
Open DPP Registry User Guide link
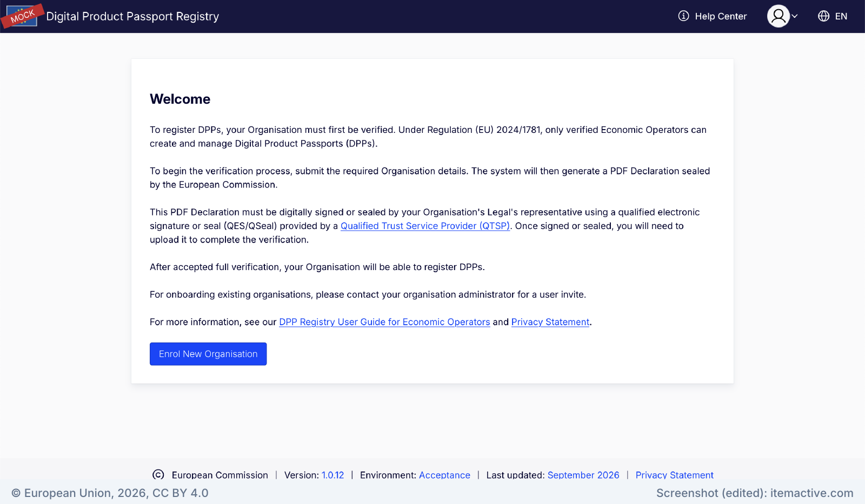[384, 322]
